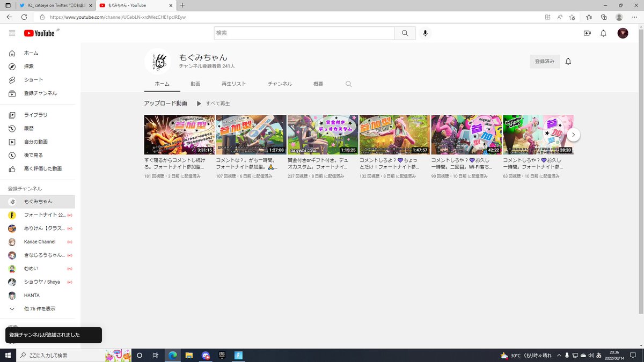
Task: Click the search magnifier button
Action: 405,33
